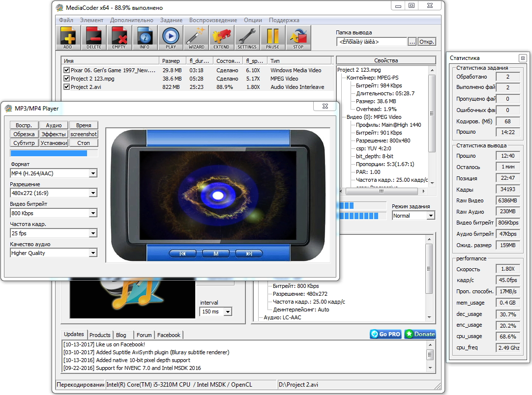Click the Go PRO button

(x=385, y=334)
